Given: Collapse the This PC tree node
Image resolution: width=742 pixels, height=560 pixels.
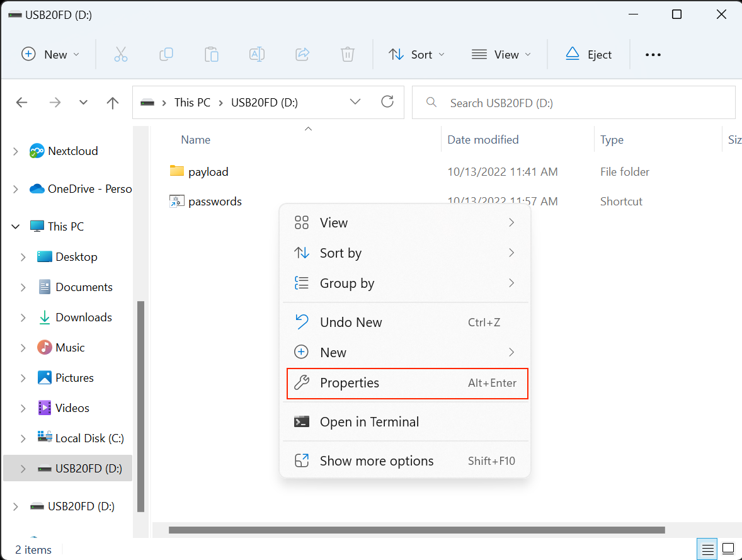Looking at the screenshot, I should coord(16,227).
